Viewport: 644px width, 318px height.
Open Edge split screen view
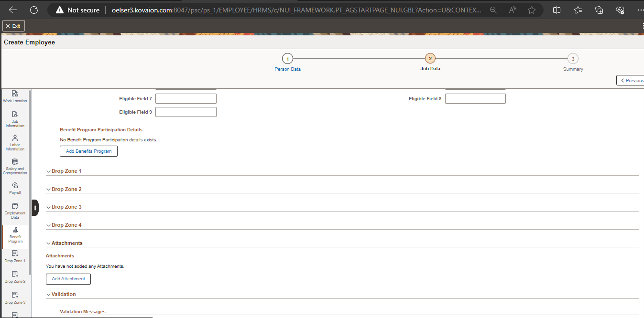tap(557, 10)
